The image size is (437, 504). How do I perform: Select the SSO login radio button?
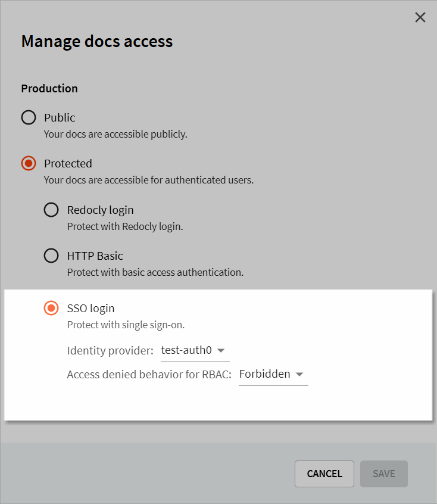(x=51, y=308)
